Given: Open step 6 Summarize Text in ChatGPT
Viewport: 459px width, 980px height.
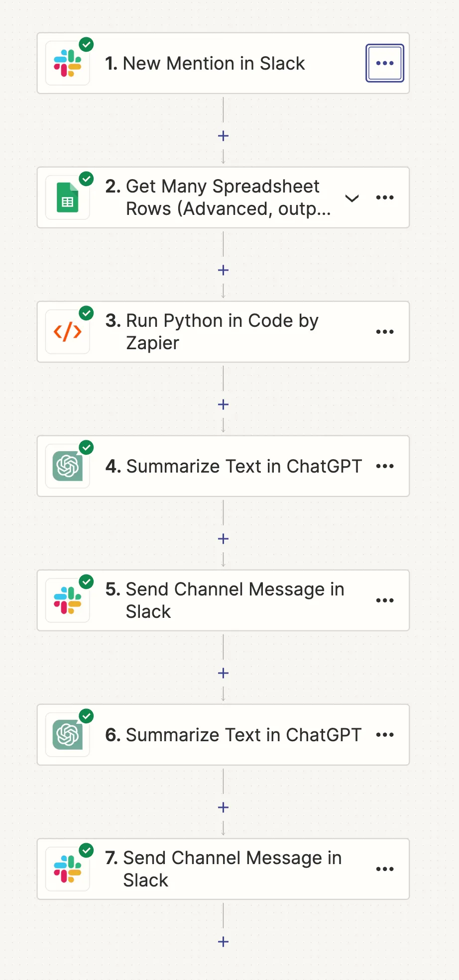Looking at the screenshot, I should 223,735.
